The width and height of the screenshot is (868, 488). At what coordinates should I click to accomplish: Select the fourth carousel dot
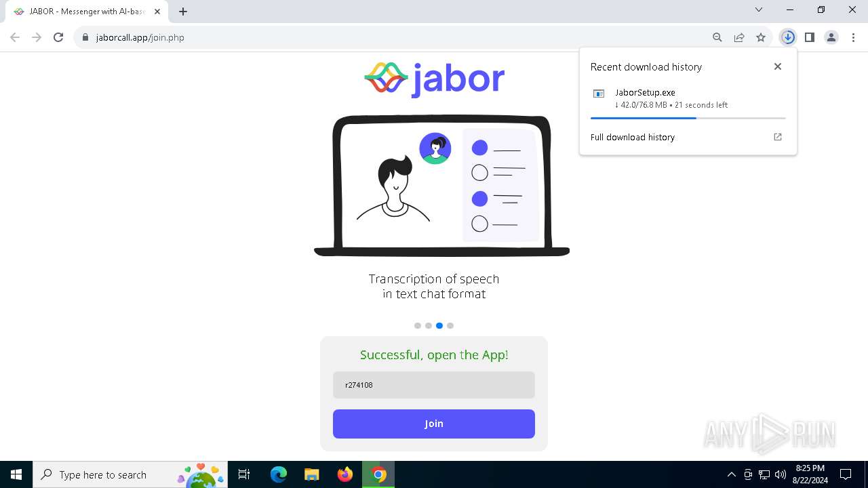click(x=450, y=325)
